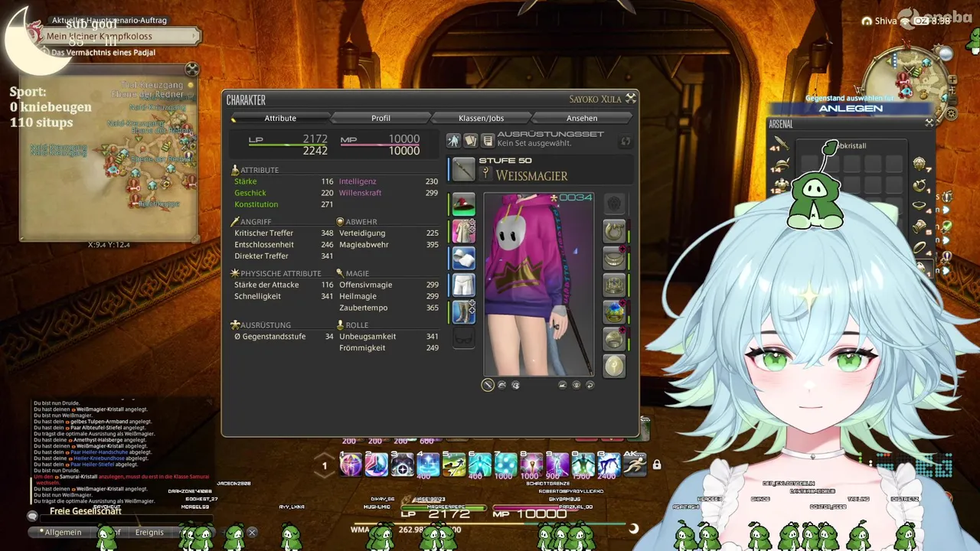Cycle the hotbar set number 1
Screen dimensions: 980x551
tap(325, 465)
